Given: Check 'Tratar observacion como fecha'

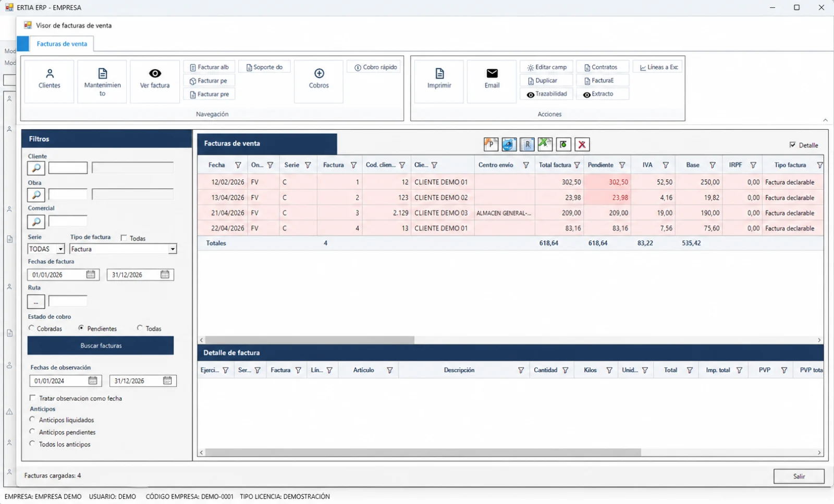Looking at the screenshot, I should (33, 398).
